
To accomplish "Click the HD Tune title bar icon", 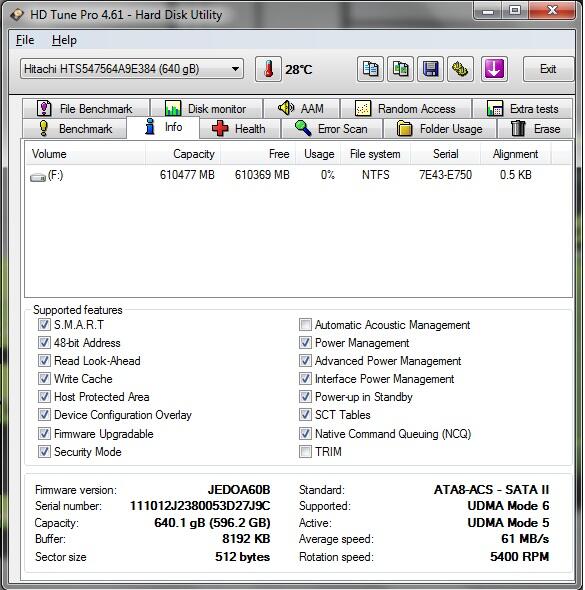I will click(x=18, y=15).
